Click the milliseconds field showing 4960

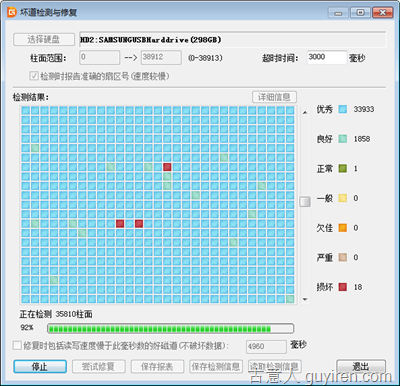[x=266, y=347]
